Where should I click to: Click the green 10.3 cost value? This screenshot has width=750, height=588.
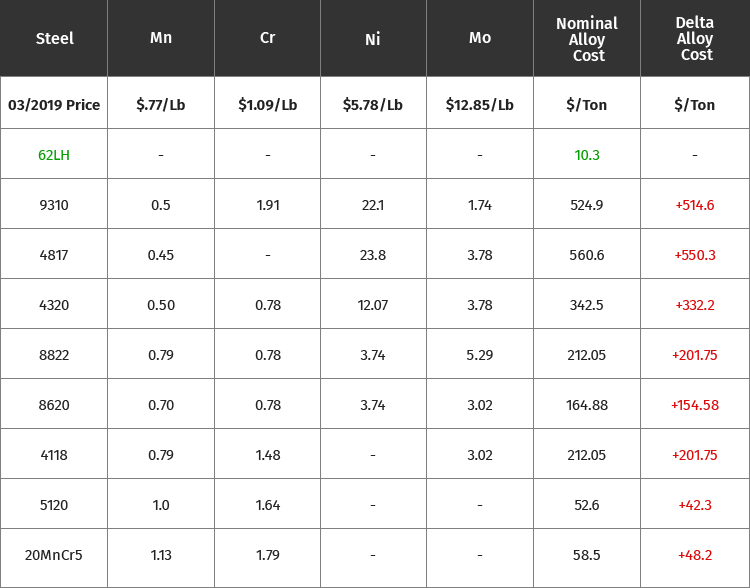(587, 155)
